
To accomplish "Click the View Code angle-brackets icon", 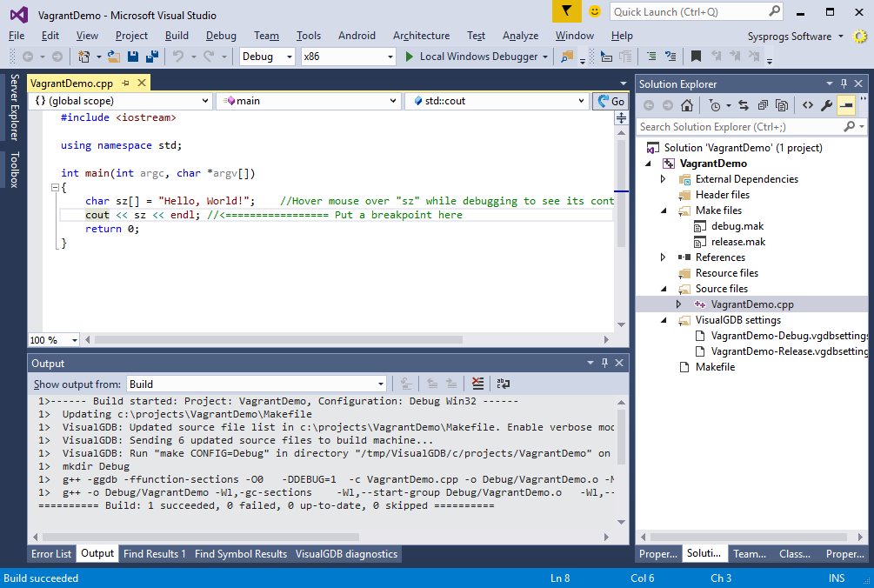I will (808, 105).
